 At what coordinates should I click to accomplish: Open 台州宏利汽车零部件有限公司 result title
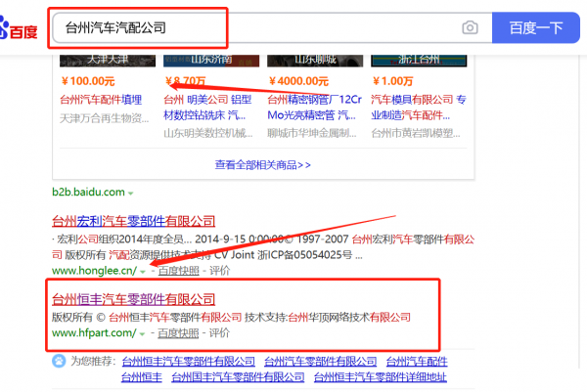click(132, 221)
